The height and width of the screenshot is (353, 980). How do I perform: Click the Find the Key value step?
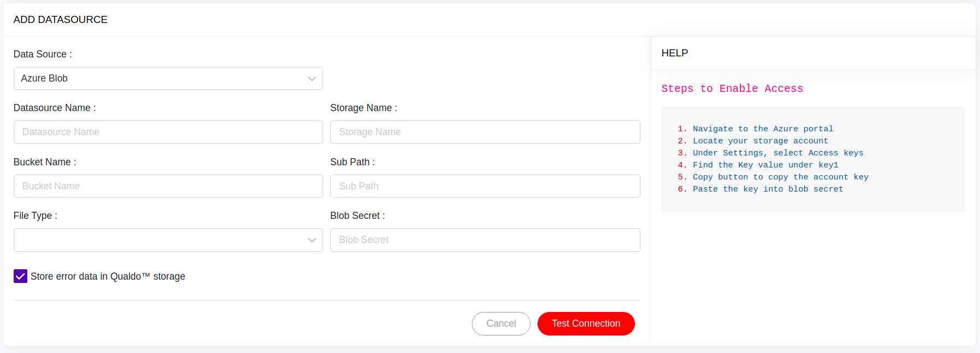765,165
